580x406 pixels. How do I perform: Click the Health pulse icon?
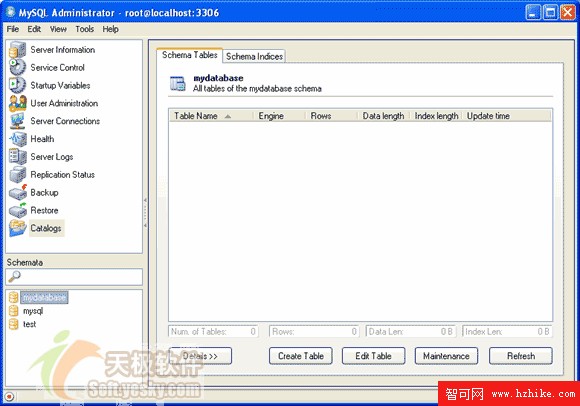click(17, 139)
